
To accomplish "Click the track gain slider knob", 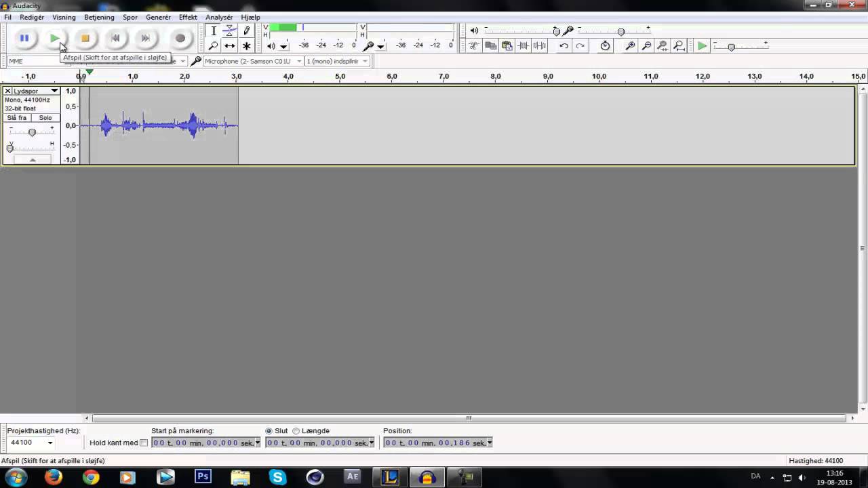I will click(x=32, y=132).
